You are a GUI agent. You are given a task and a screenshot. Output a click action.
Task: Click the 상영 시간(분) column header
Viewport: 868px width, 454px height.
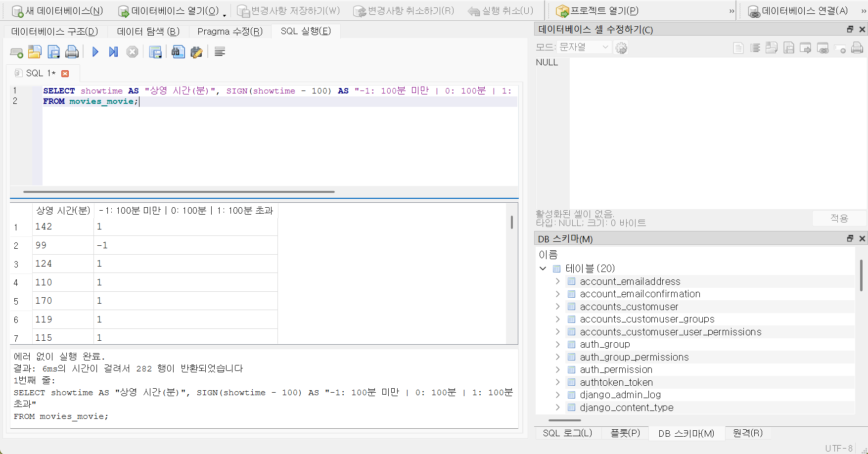63,211
